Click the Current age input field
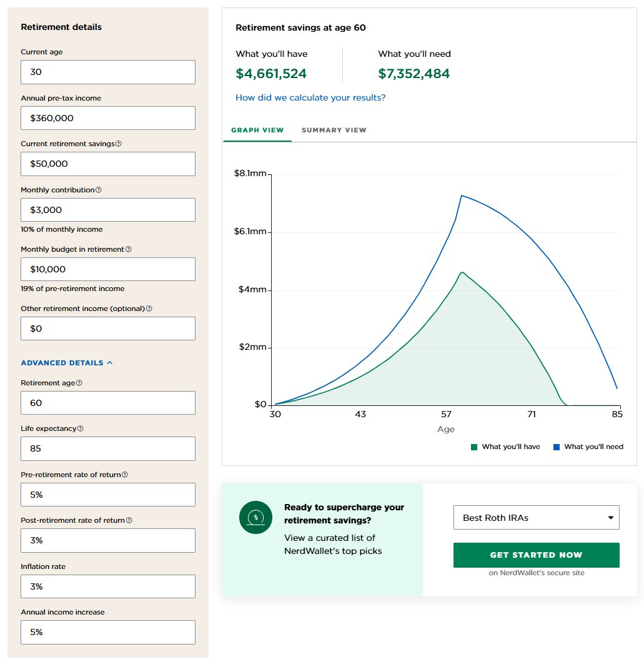The width and height of the screenshot is (644, 662). click(107, 72)
